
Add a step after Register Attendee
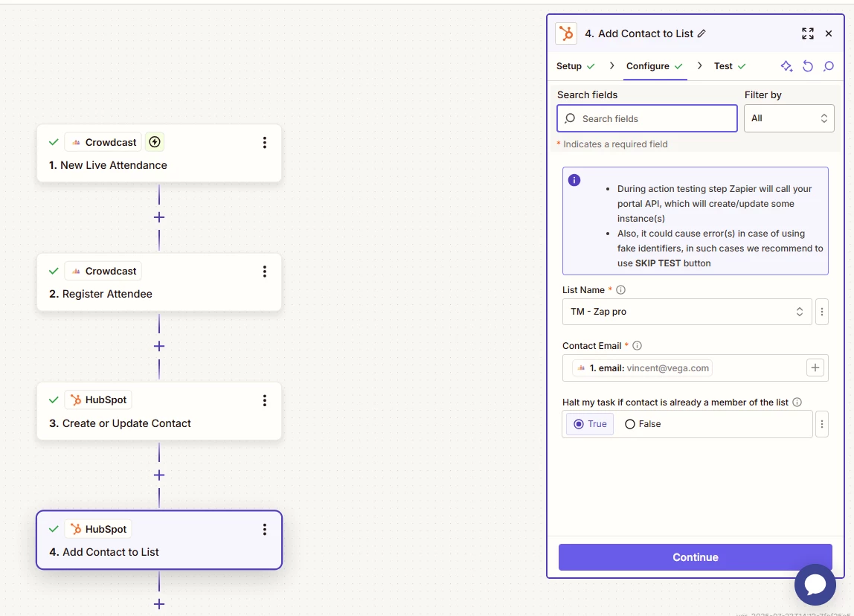[x=159, y=346]
